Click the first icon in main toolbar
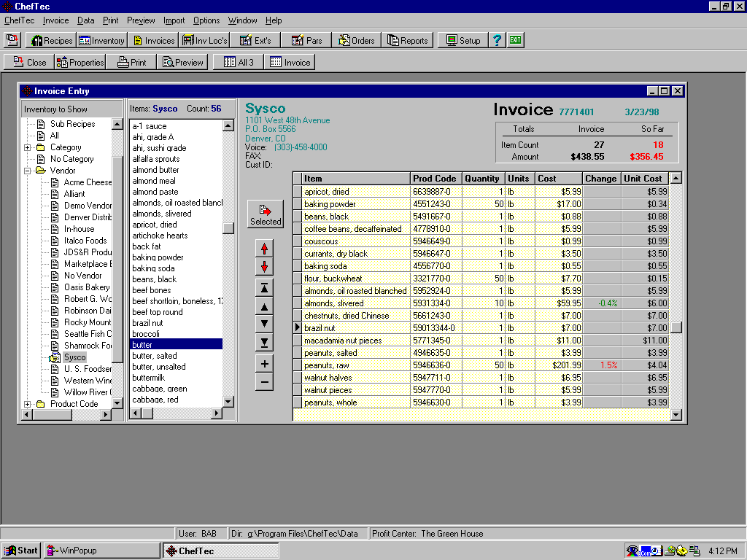Screen dimensions: 747x560 coord(12,41)
